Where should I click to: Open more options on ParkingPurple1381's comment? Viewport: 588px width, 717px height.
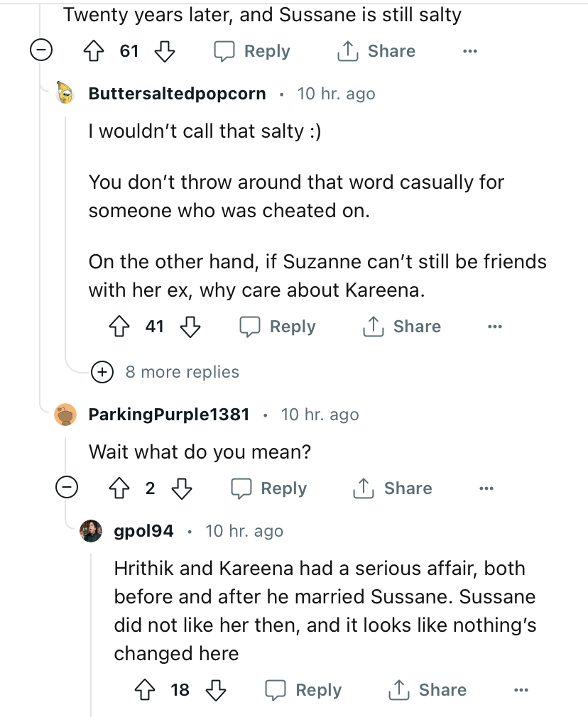click(x=486, y=488)
